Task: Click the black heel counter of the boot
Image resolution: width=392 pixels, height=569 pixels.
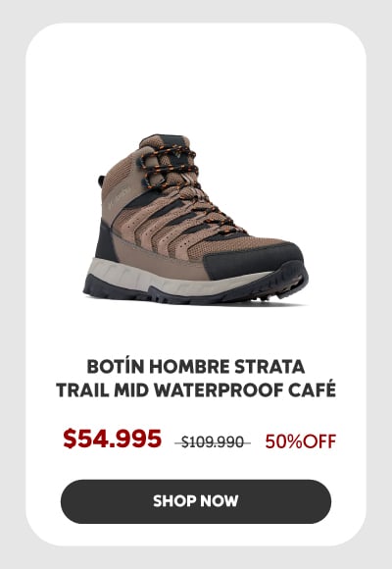Action: [x=106, y=242]
